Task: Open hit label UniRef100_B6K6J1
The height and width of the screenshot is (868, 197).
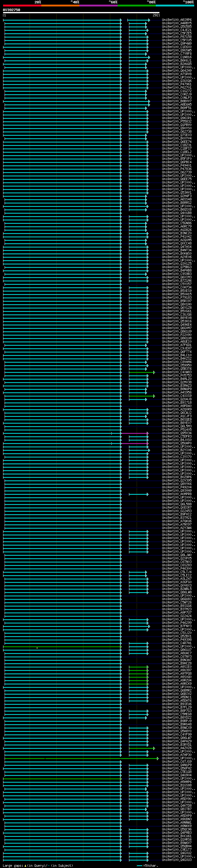Action: 177,61
